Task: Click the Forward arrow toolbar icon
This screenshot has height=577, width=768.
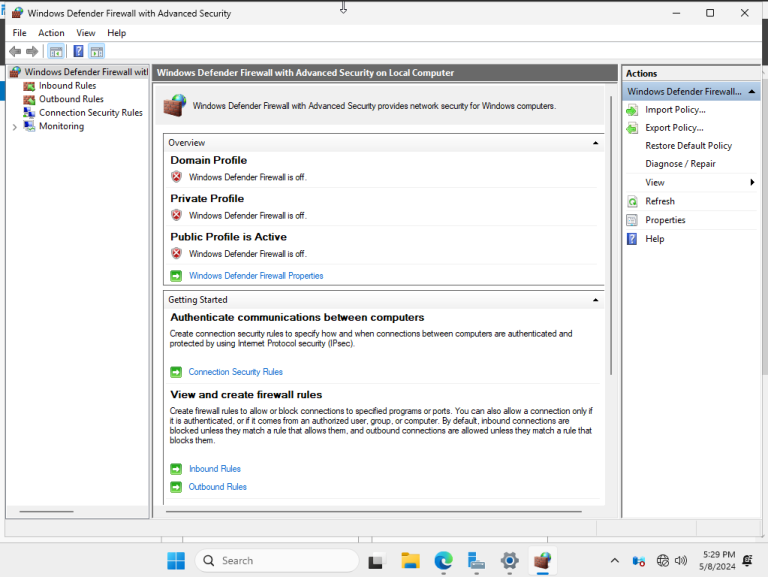Action: [x=32, y=51]
